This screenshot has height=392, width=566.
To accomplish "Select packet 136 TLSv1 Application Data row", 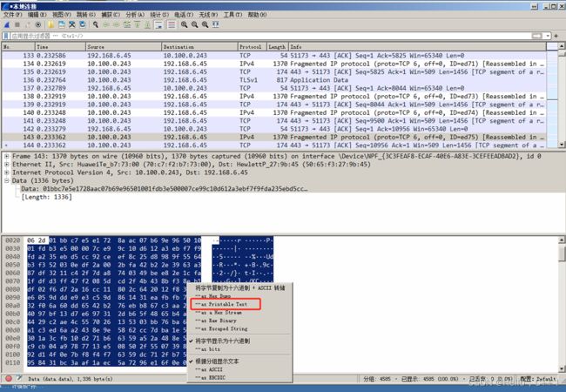I will pyautogui.click(x=273, y=80).
